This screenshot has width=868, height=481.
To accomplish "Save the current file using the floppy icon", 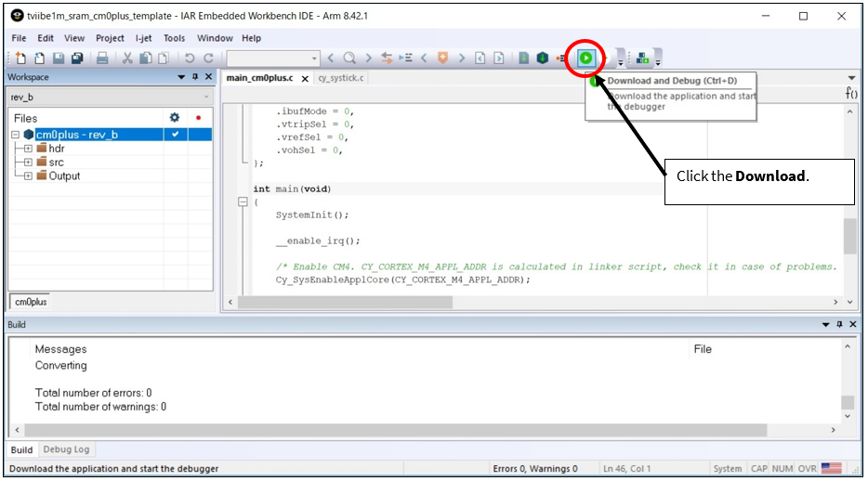I will click(59, 58).
